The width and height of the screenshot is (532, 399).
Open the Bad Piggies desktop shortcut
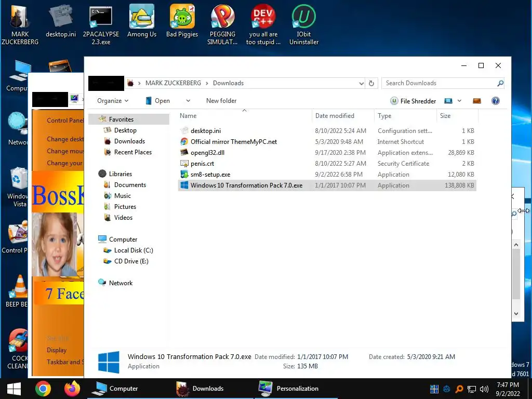pyautogui.click(x=182, y=21)
